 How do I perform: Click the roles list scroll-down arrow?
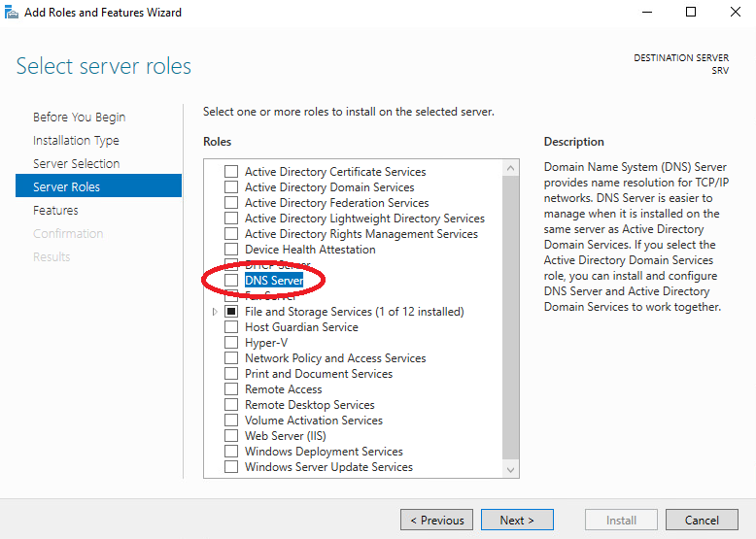(x=510, y=470)
